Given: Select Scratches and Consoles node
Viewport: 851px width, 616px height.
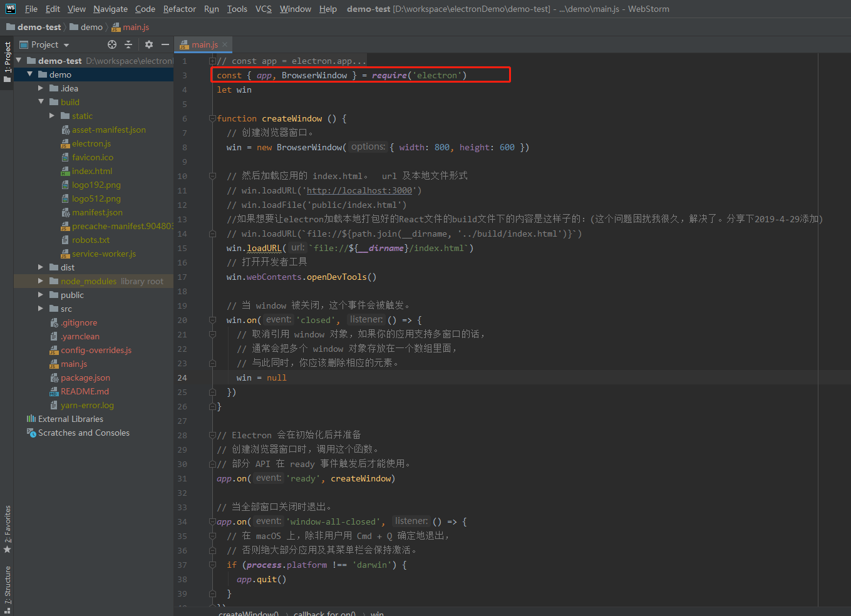Looking at the screenshot, I should (84, 433).
